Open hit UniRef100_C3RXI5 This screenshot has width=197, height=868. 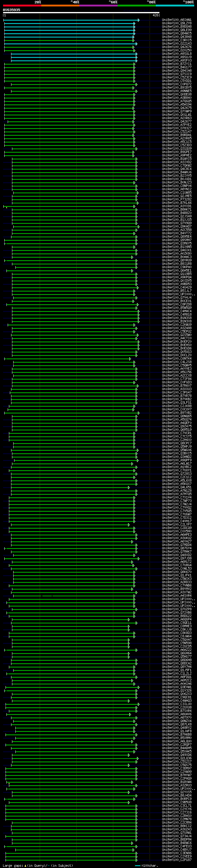[176, 40]
